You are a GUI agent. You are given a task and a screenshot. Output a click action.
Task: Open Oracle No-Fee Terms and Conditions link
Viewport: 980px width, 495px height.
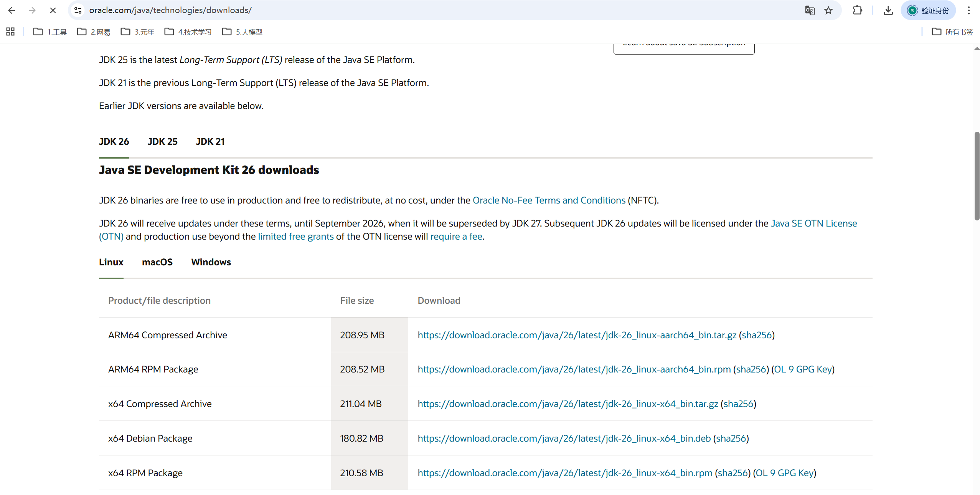pyautogui.click(x=549, y=200)
